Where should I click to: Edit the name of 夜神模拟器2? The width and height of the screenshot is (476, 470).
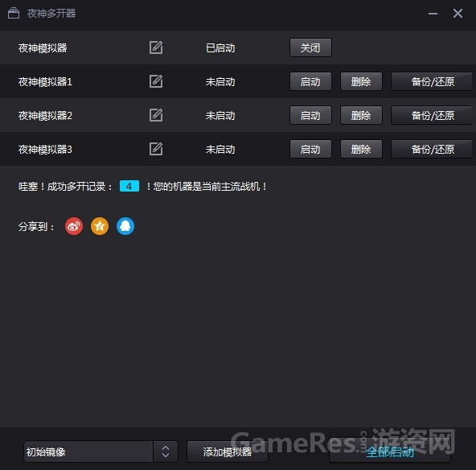pyautogui.click(x=156, y=115)
